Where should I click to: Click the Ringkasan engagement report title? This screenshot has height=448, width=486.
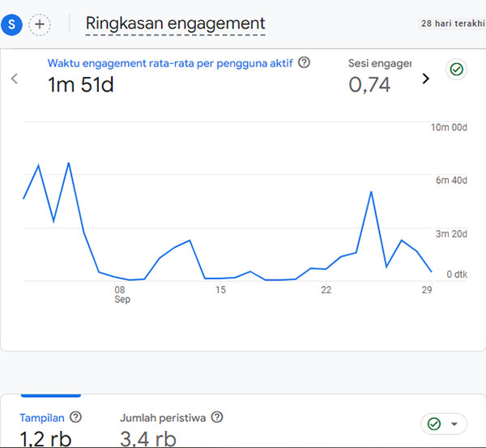175,23
